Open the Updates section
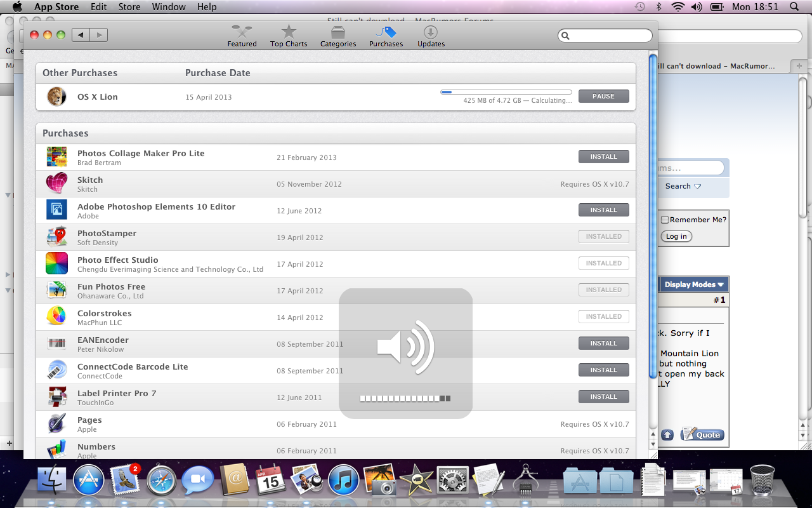The height and width of the screenshot is (508, 812). pos(431,36)
